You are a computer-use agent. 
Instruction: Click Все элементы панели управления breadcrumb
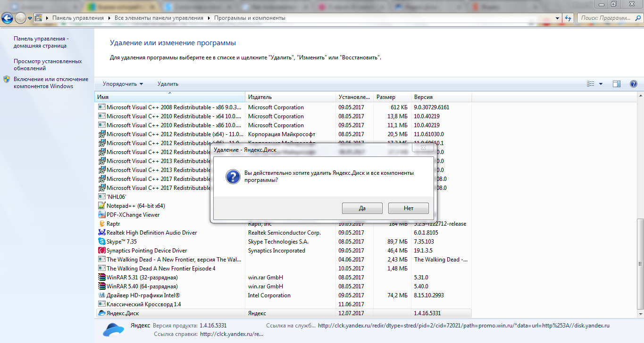tap(159, 18)
